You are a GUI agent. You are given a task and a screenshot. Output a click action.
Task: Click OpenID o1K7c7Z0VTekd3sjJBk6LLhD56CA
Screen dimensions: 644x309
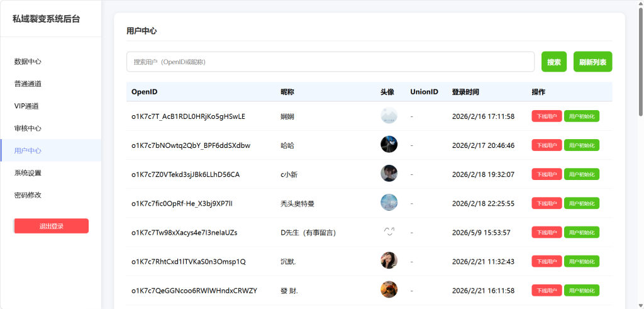186,174
